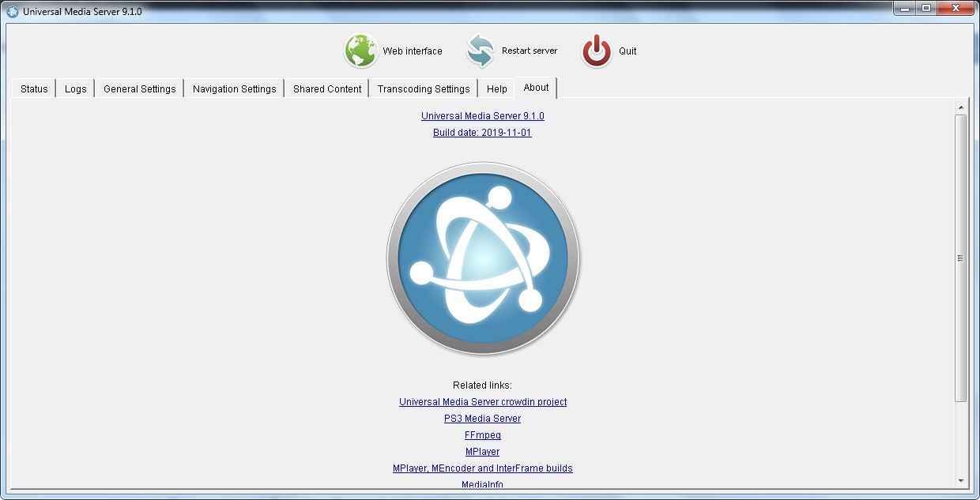Screen dimensions: 980x500
Task: Select the General Settings tab
Action: (139, 88)
